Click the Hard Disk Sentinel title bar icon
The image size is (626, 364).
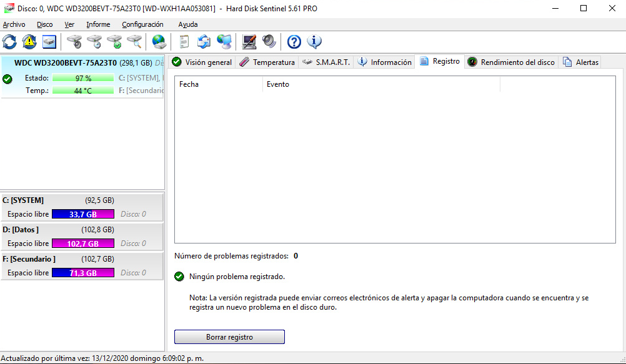(x=9, y=8)
